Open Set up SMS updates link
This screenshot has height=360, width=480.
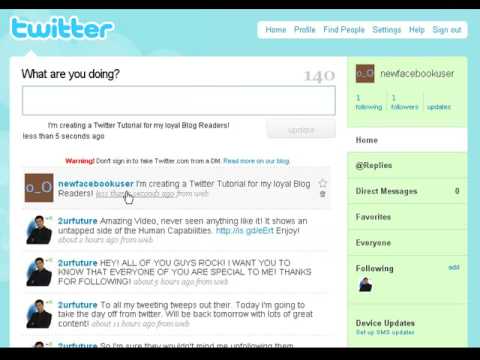pyautogui.click(x=385, y=332)
